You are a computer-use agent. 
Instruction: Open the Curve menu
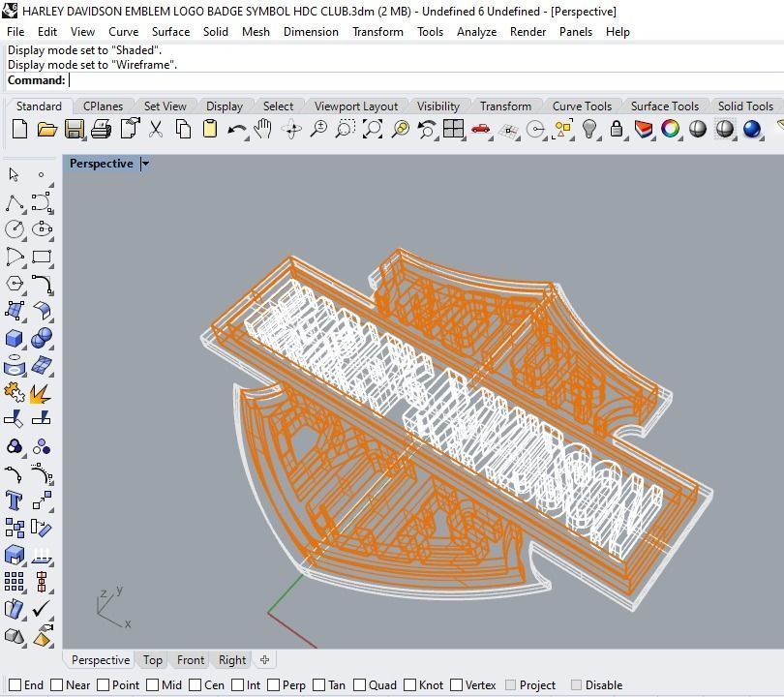tap(124, 32)
